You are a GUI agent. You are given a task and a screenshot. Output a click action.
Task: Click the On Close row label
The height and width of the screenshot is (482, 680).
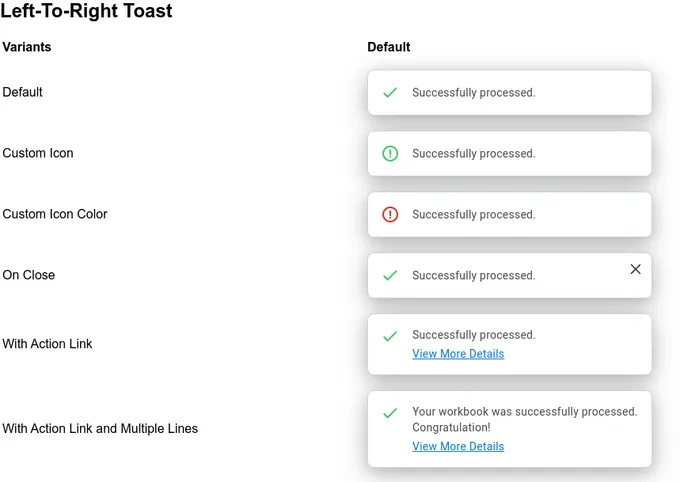pyautogui.click(x=29, y=275)
